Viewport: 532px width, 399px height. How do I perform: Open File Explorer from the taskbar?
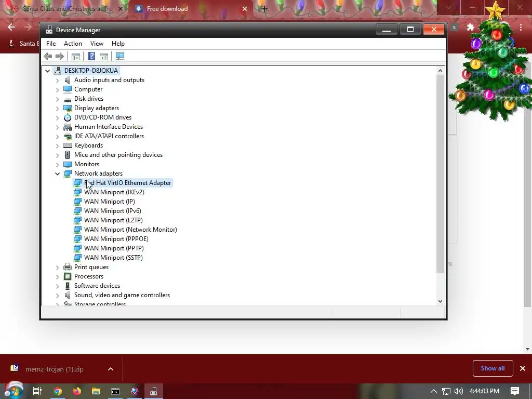coord(96,391)
